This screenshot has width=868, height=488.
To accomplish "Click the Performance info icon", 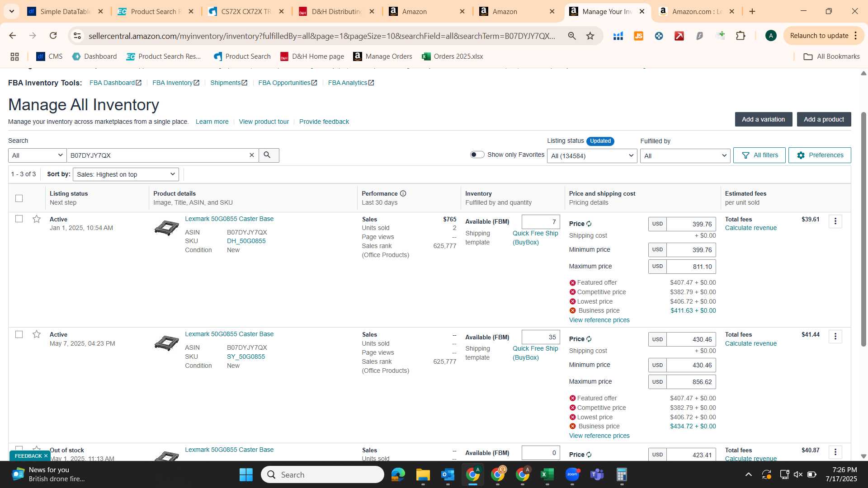I will [x=403, y=193].
